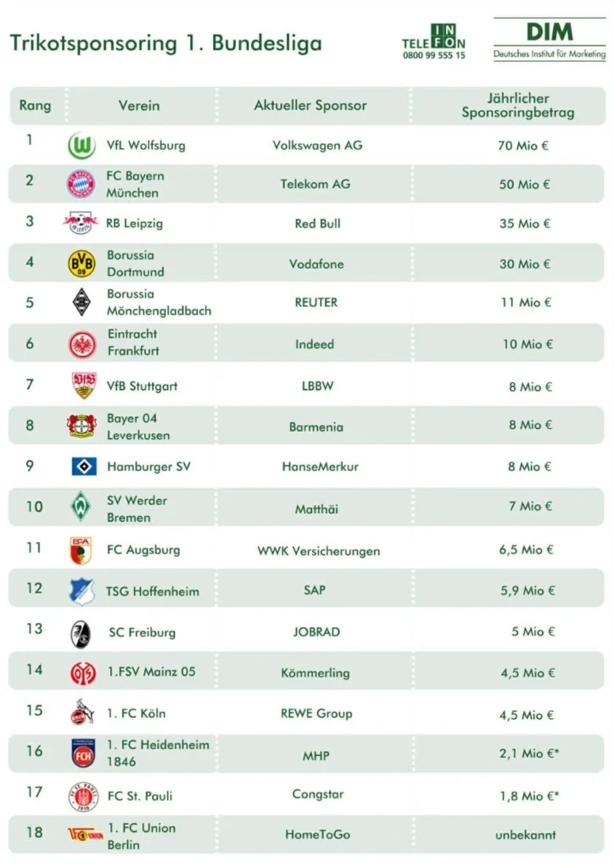This screenshot has width=614, height=868.
Task: Click the FC Bayern München crest
Action: 82,184
